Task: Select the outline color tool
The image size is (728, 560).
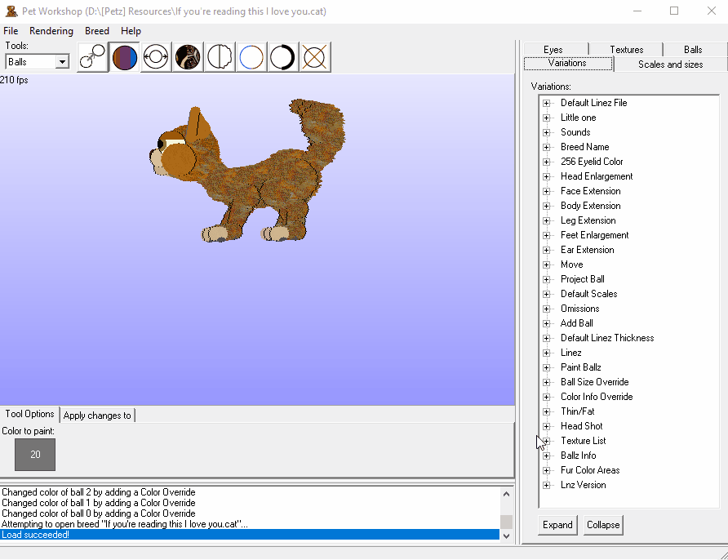Action: [x=251, y=57]
